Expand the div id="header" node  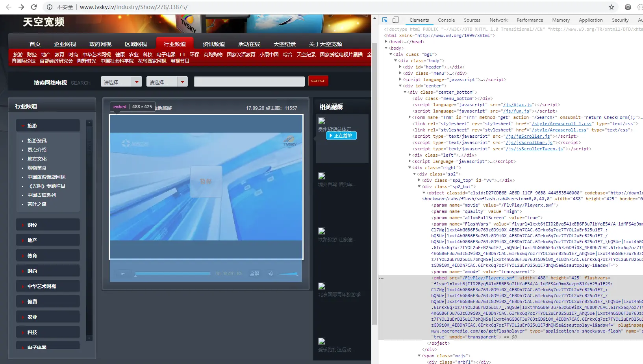coord(400,67)
